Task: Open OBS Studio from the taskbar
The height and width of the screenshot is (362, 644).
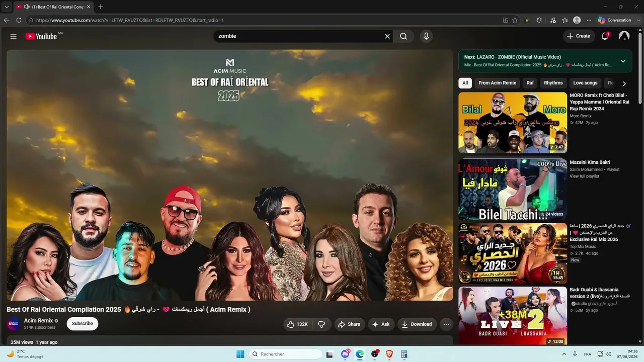Action: click(x=375, y=354)
